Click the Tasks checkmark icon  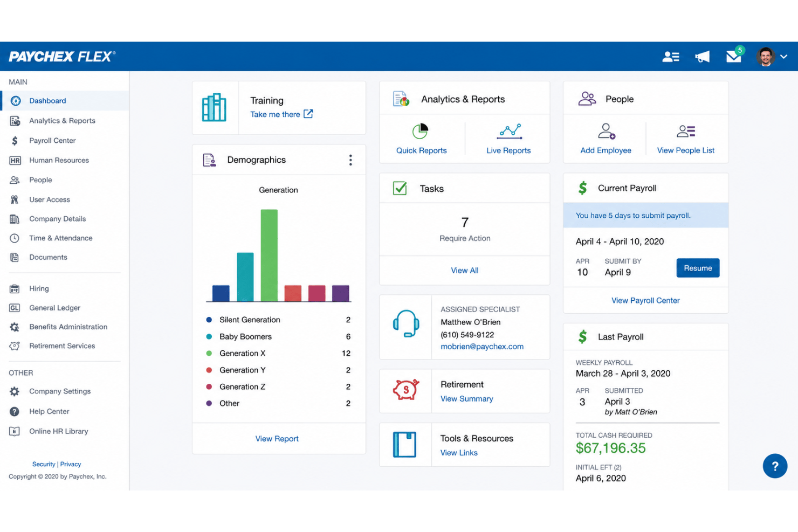coord(400,188)
